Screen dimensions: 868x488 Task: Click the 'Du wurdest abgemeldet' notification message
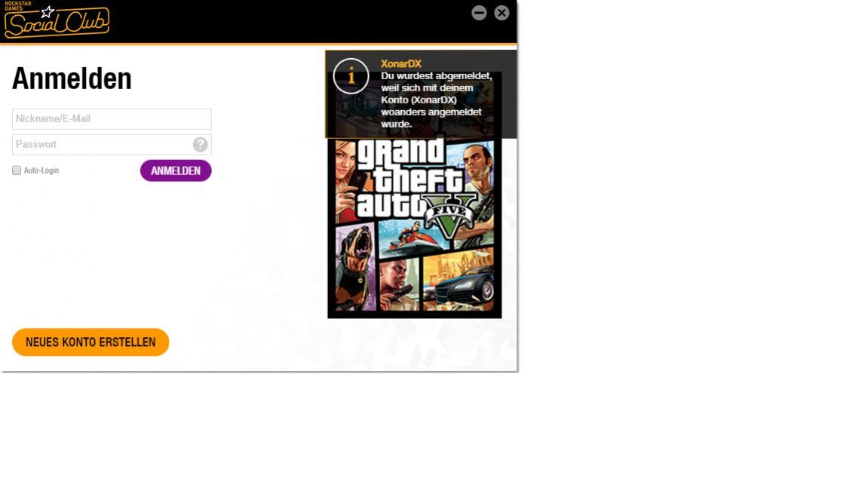(x=436, y=100)
